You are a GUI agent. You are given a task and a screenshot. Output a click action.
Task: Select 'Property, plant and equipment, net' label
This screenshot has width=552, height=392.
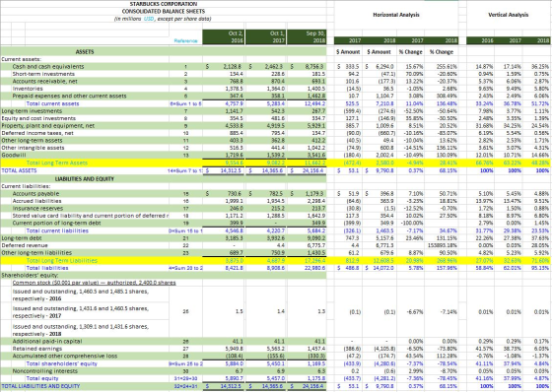coord(48,126)
